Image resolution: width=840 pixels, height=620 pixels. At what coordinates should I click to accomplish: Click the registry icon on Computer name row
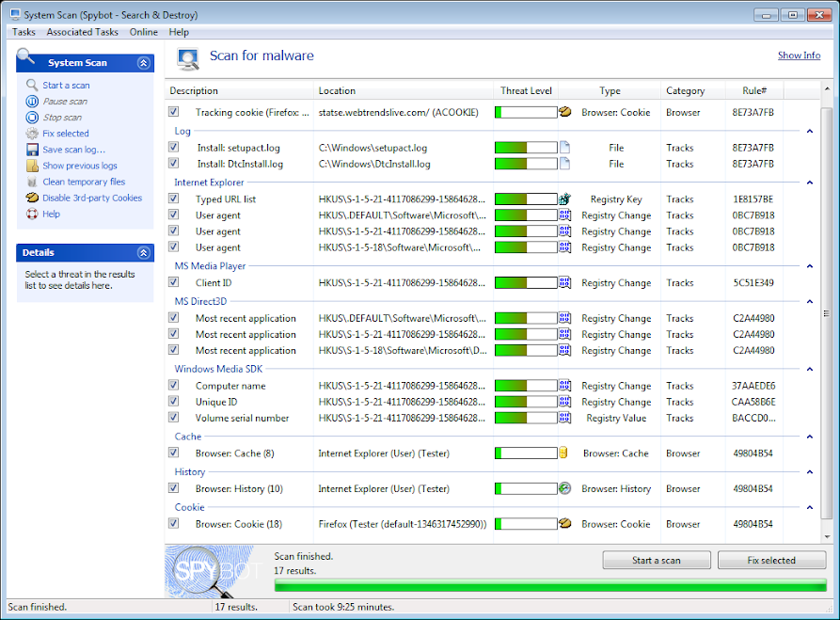click(564, 386)
